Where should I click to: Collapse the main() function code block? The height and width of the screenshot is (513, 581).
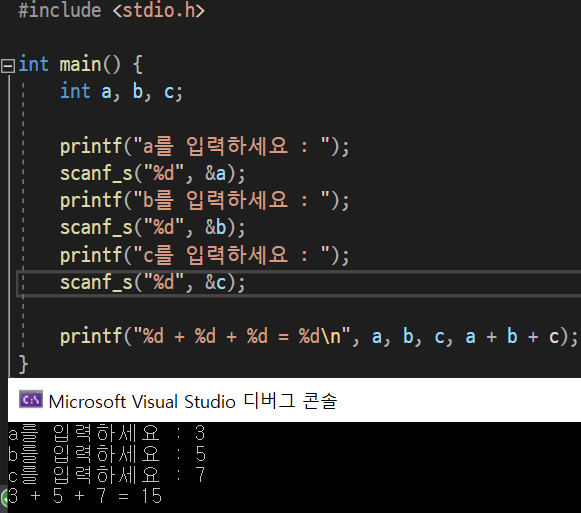pos(8,66)
